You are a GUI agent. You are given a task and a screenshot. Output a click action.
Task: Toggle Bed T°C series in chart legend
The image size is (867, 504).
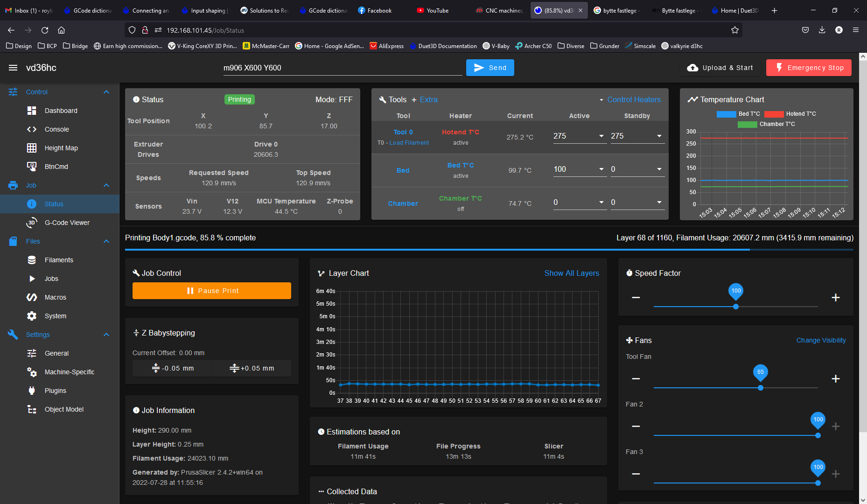pyautogui.click(x=738, y=114)
